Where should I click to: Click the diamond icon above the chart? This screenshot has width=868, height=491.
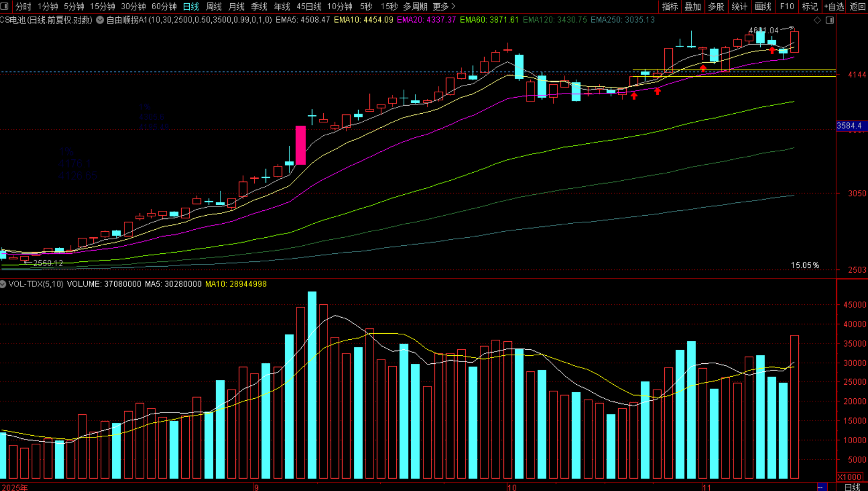pyautogui.click(x=818, y=20)
